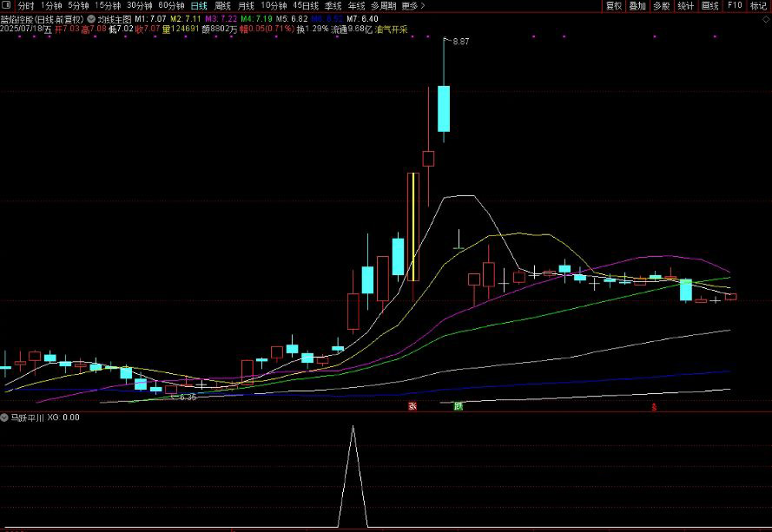
Task: Open the 统计 statistics button
Action: [685, 5]
